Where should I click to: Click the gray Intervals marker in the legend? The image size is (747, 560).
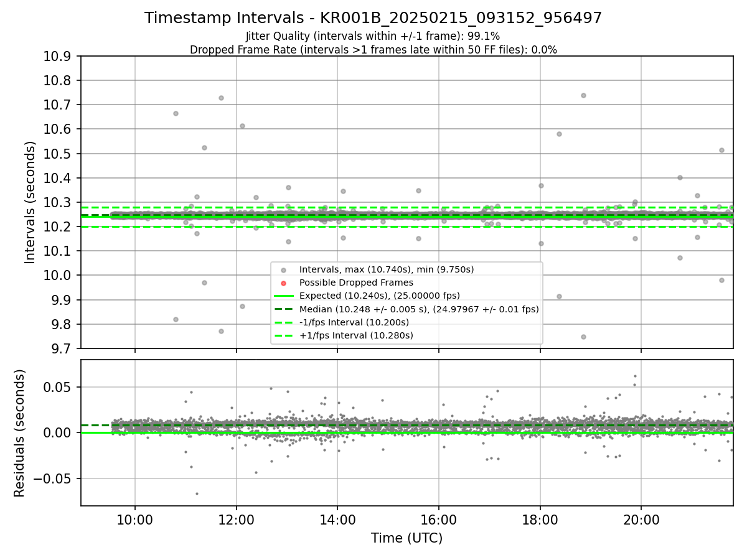(283, 270)
